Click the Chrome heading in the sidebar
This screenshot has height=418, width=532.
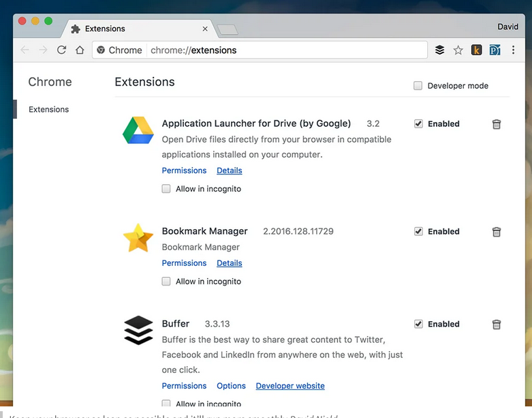point(50,82)
